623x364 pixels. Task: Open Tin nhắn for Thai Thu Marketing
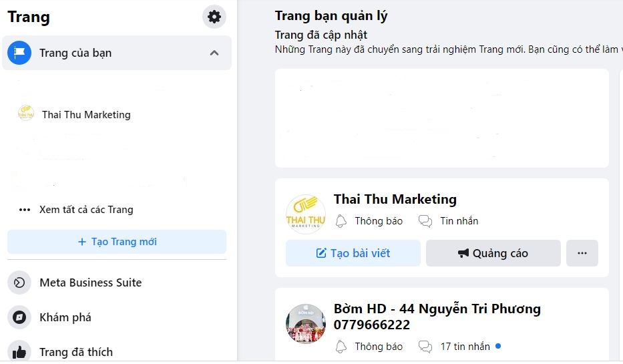tap(449, 221)
